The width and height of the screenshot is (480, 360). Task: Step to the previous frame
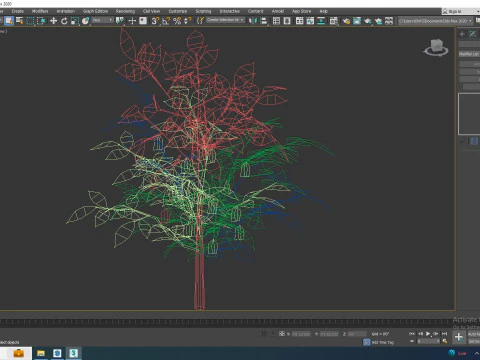pyautogui.click(x=420, y=334)
